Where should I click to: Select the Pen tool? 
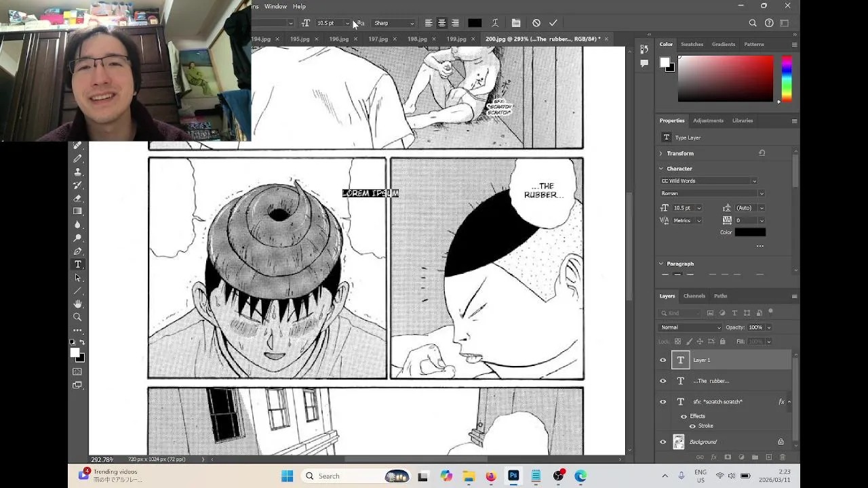coord(77,251)
